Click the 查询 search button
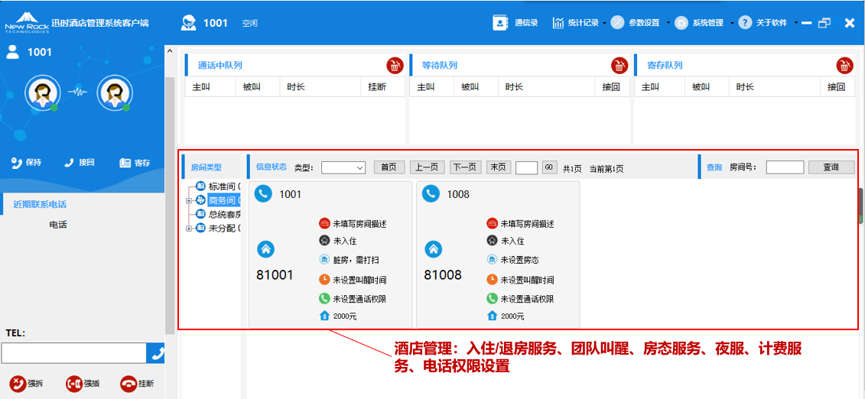The width and height of the screenshot is (865, 399). coord(831,167)
